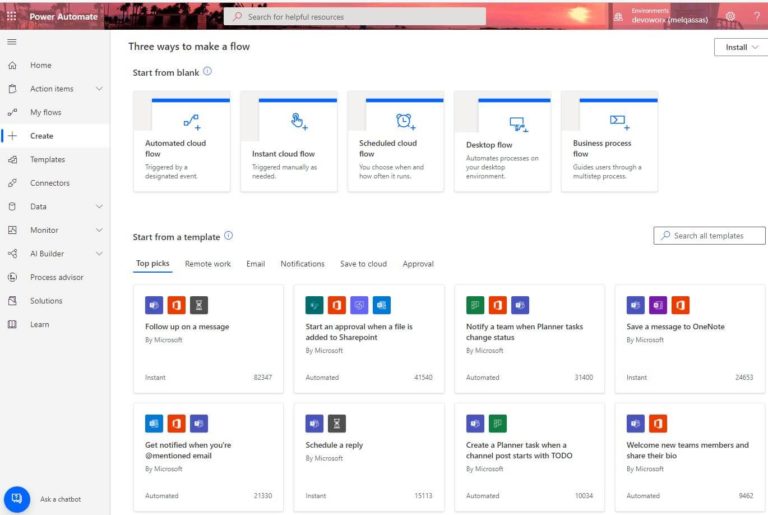Open the app launcher waffle icon

click(x=11, y=16)
